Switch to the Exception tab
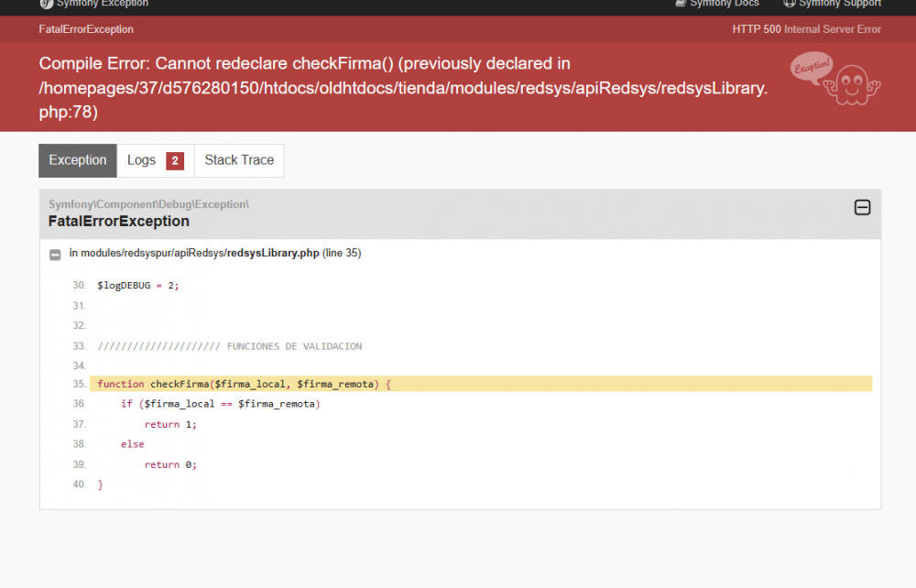 [78, 160]
